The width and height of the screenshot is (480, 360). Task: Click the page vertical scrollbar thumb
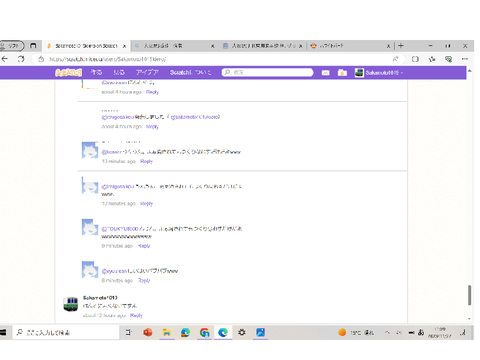click(x=469, y=295)
